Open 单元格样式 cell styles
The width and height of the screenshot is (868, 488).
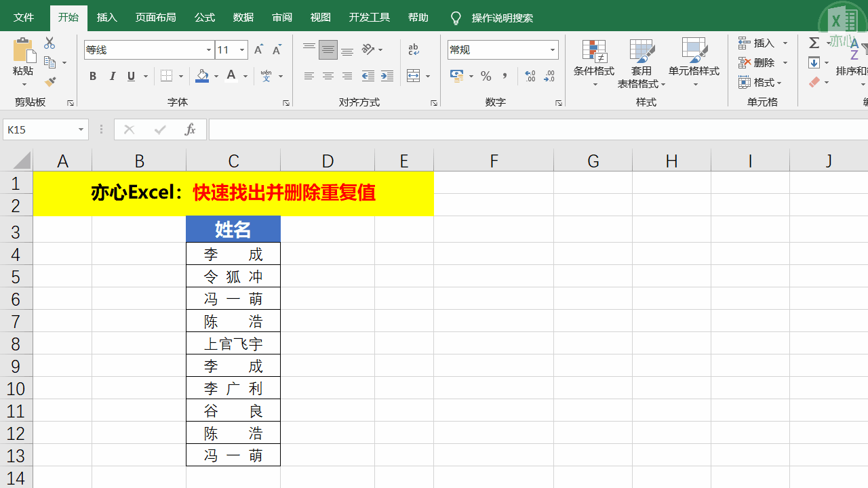tap(694, 64)
